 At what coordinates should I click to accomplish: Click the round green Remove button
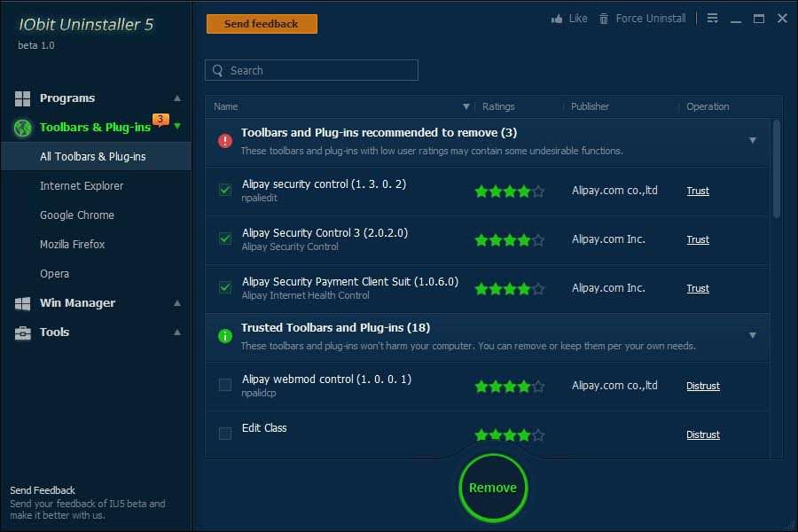pos(493,488)
